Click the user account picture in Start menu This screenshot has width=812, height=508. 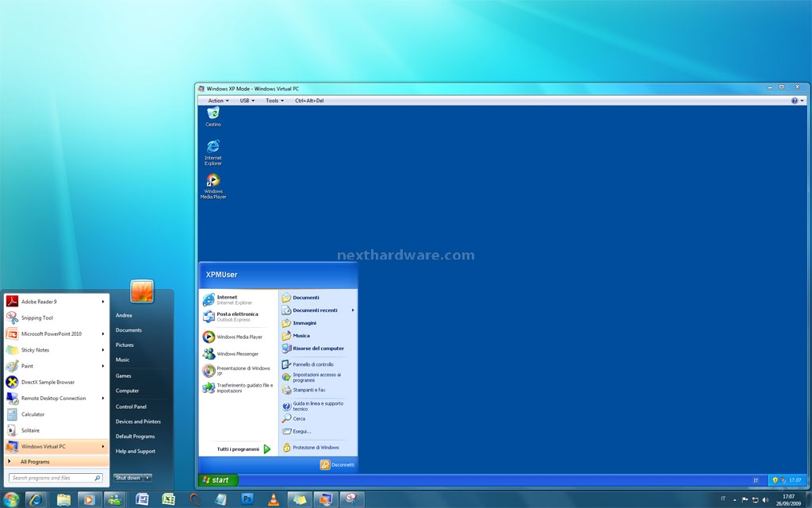142,291
